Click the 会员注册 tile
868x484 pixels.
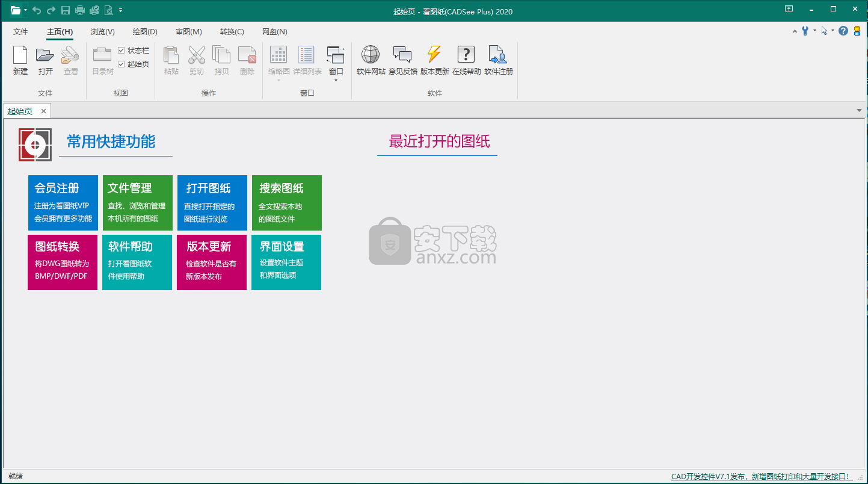click(x=63, y=203)
